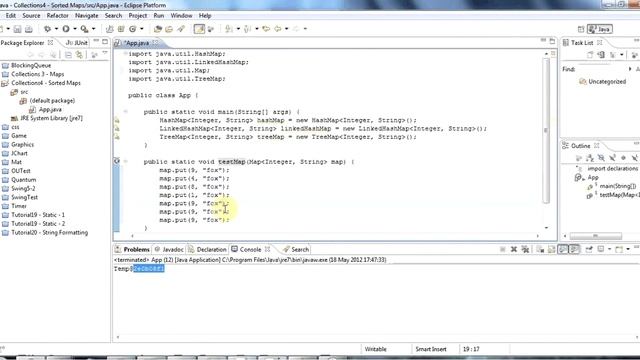Switch to the JUnit tab
This screenshot has height=360, width=640.
click(x=77, y=42)
